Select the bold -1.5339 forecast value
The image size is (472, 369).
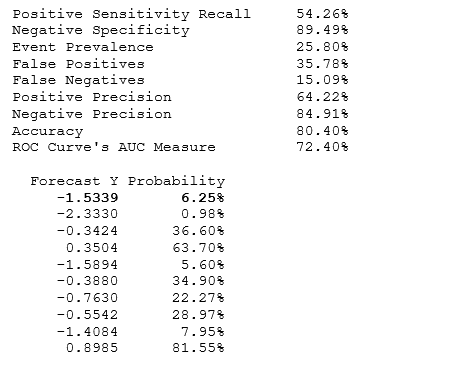tap(88, 198)
